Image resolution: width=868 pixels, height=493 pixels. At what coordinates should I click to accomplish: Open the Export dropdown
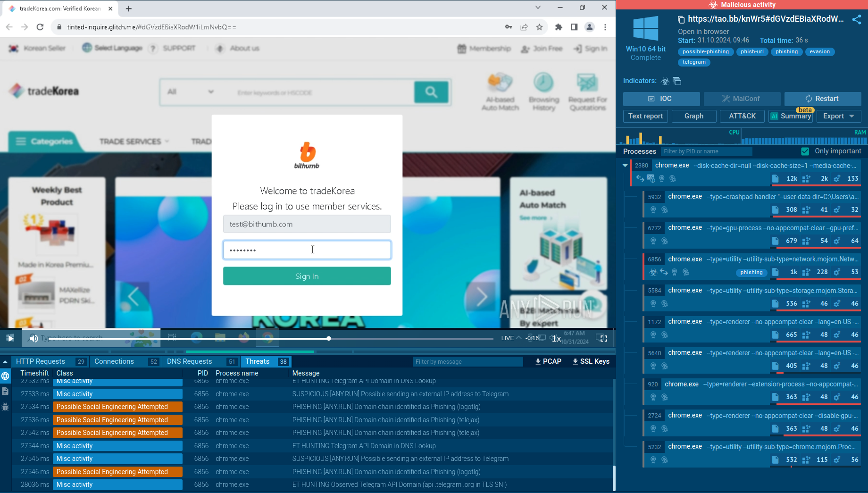[838, 116]
